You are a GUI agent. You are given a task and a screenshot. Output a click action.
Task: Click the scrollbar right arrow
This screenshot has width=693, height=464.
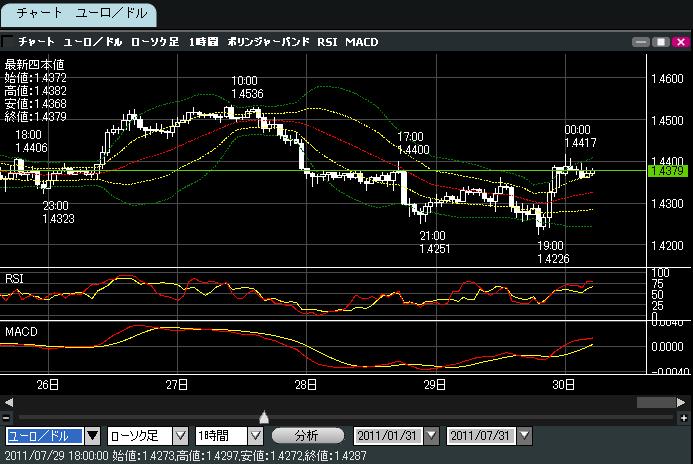point(682,402)
